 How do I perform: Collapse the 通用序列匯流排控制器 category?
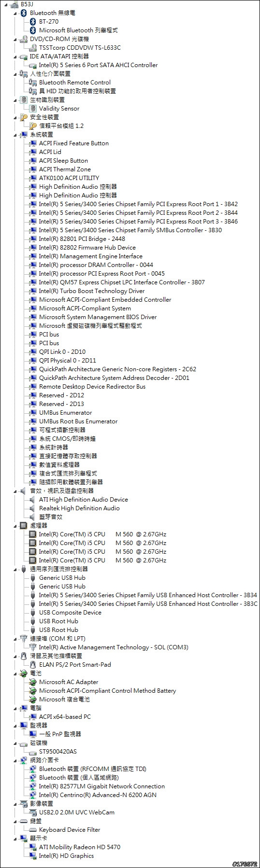[15, 569]
